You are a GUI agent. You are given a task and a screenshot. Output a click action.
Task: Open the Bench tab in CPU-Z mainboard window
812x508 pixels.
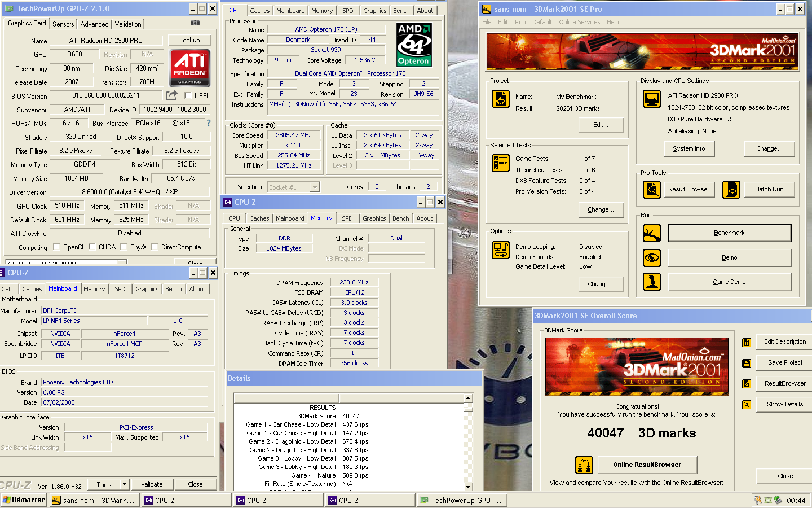(x=174, y=289)
